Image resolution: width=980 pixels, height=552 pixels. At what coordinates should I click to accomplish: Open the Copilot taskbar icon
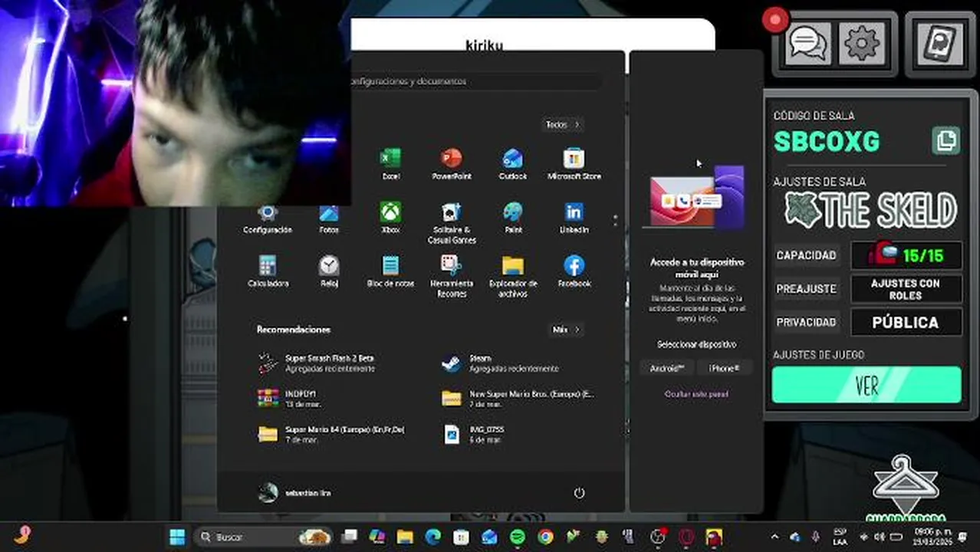point(377,537)
